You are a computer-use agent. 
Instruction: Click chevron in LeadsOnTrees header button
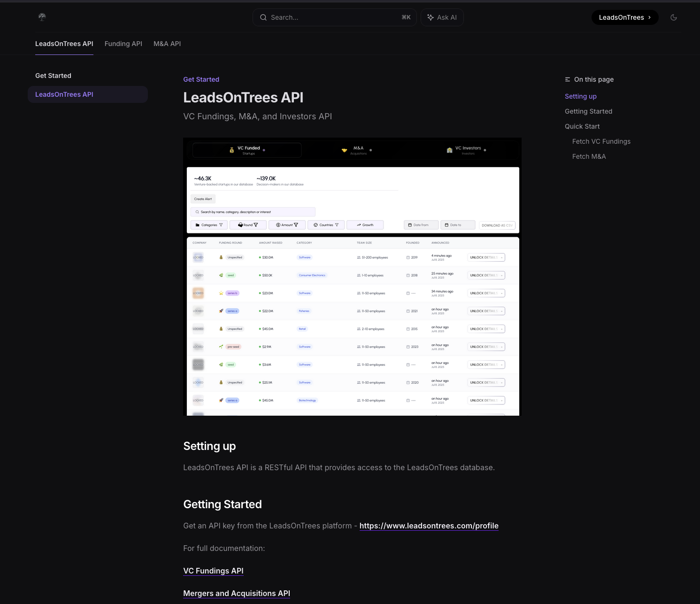[650, 17]
